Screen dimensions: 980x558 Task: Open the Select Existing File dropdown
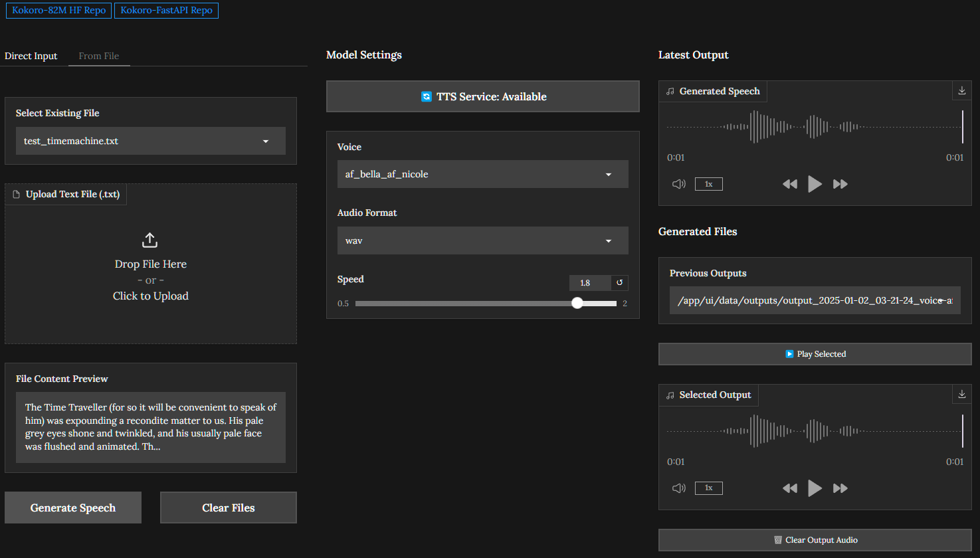click(150, 141)
